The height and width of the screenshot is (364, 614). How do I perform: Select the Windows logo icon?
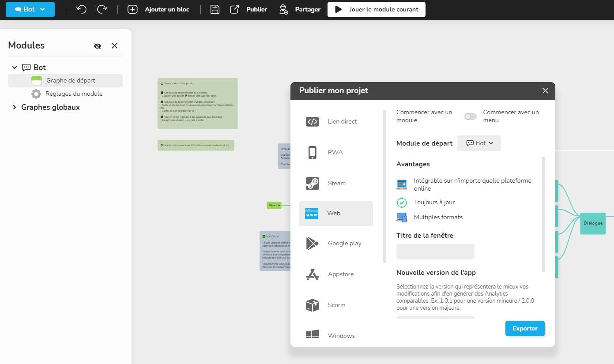[313, 334]
